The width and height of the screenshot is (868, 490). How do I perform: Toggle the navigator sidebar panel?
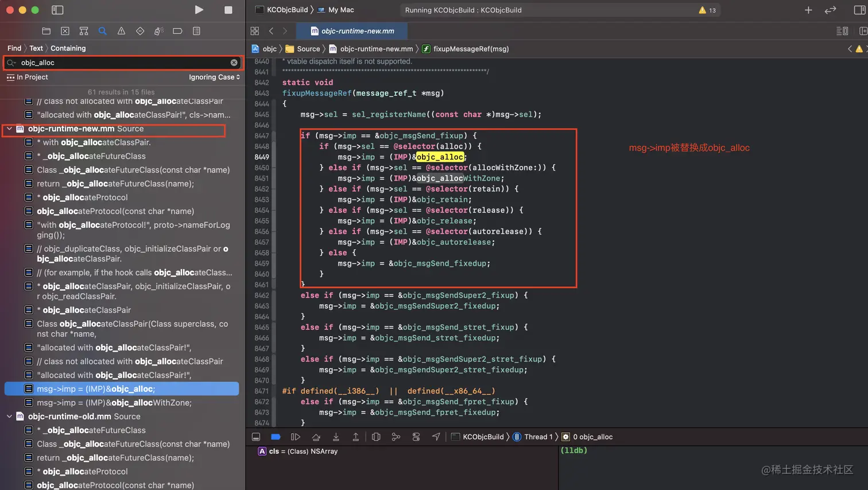(57, 10)
